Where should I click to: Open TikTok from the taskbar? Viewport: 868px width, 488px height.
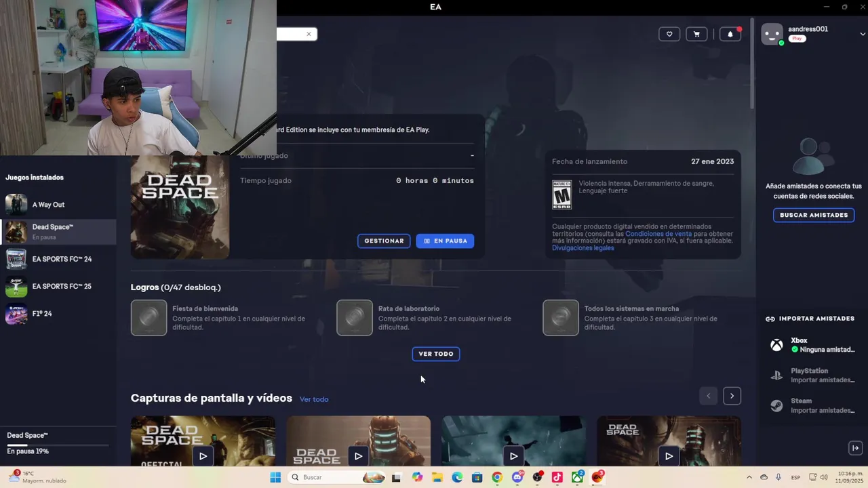pos(557,477)
